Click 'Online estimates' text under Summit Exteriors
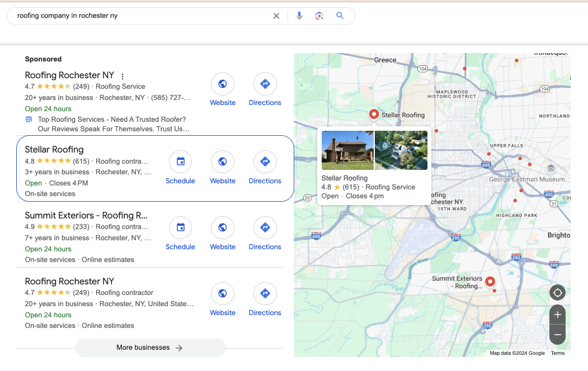 (108, 260)
